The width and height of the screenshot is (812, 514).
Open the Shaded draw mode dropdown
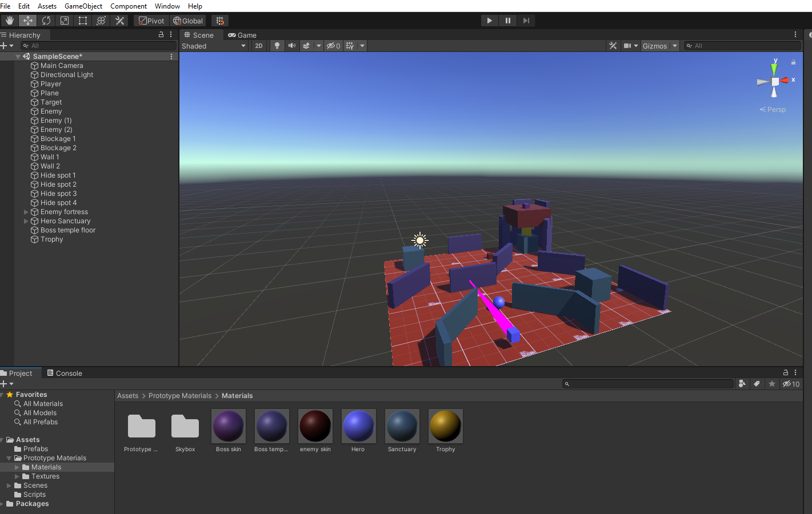pos(214,46)
